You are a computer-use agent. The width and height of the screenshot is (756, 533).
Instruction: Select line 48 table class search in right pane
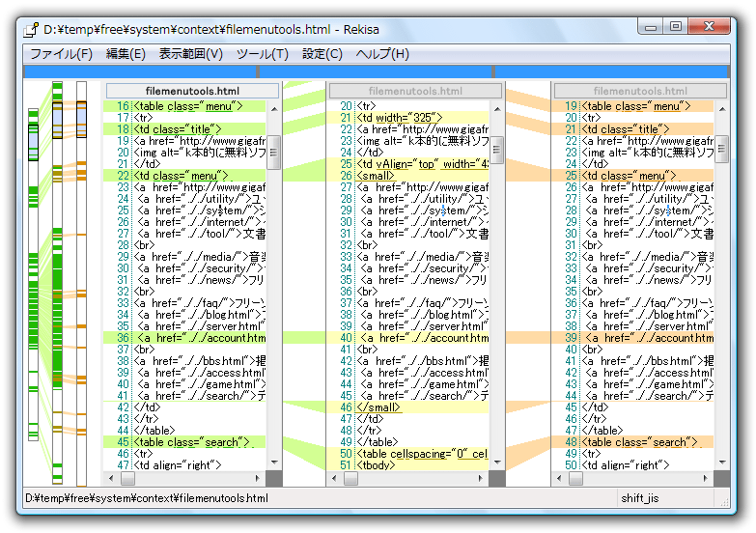coord(632,442)
